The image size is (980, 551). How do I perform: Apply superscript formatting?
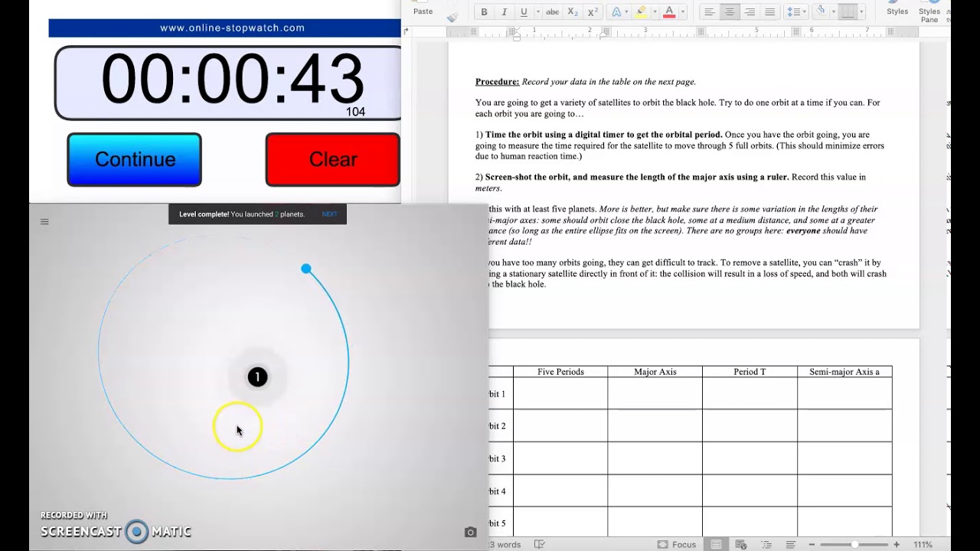(593, 12)
